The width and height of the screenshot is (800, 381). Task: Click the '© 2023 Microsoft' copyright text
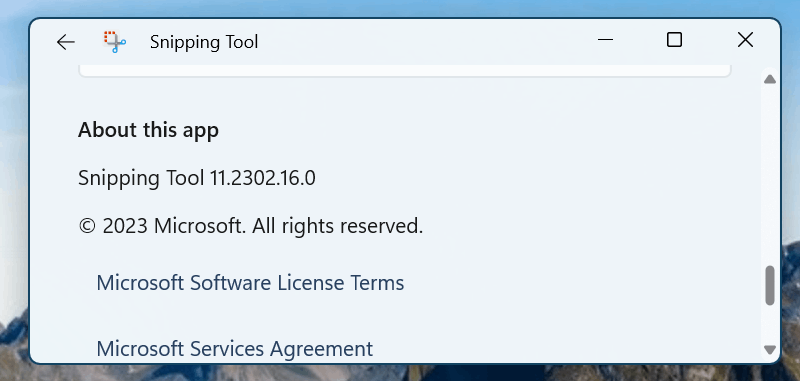251,225
